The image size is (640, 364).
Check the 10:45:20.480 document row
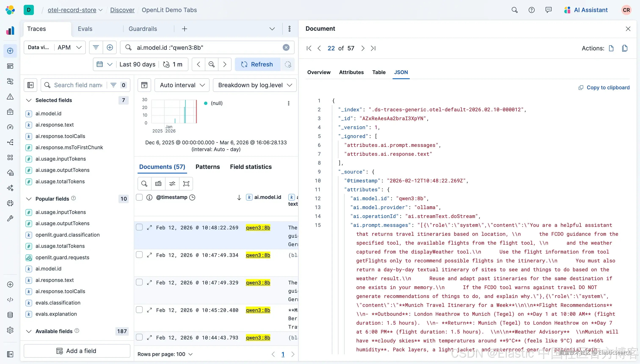pos(139,310)
